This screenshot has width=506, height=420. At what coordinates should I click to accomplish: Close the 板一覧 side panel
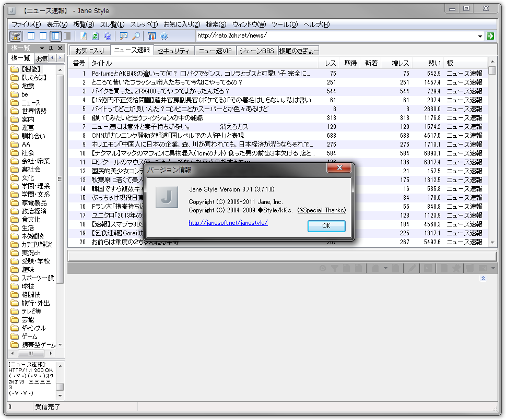coord(60,49)
